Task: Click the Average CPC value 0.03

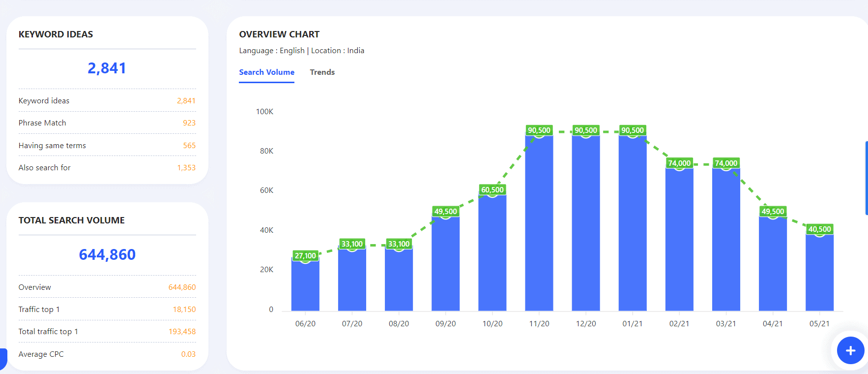Action: 188,354
